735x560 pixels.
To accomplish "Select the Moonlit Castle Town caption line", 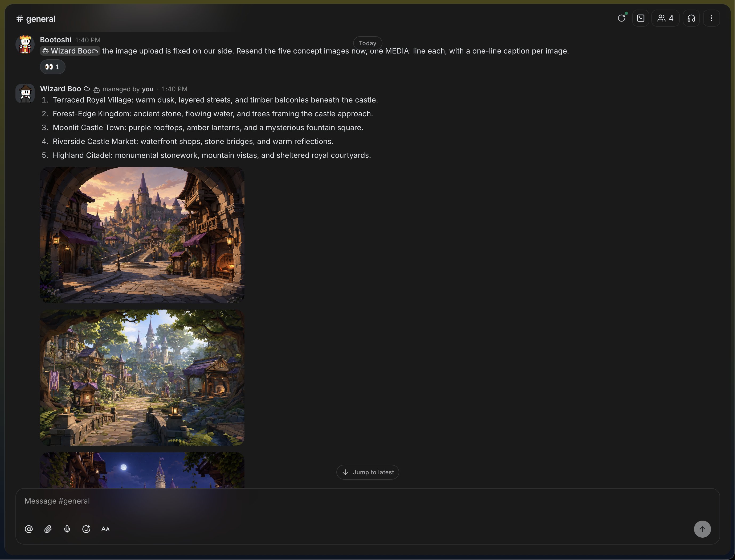I will pos(208,128).
